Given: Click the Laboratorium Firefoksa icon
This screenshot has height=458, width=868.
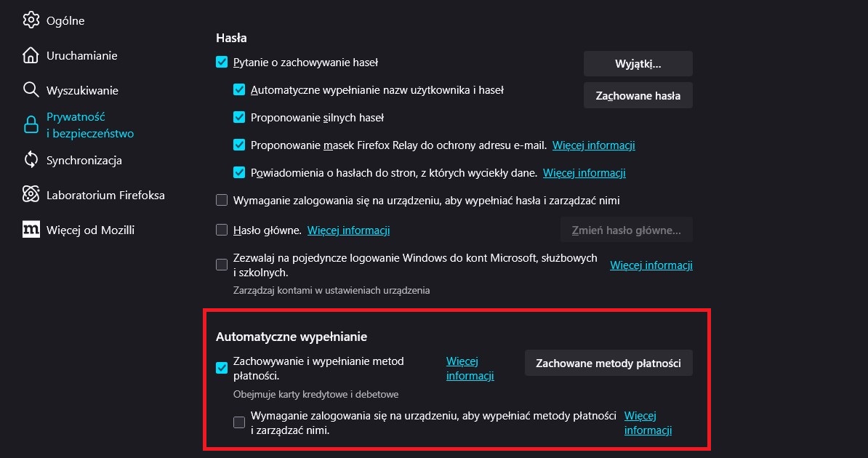Looking at the screenshot, I should click(31, 195).
